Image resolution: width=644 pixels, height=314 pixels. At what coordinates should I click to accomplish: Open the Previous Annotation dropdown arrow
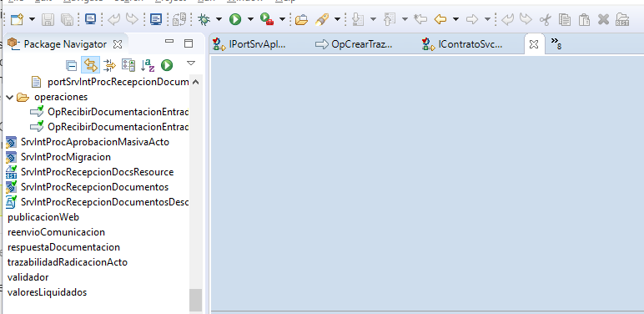[405, 19]
